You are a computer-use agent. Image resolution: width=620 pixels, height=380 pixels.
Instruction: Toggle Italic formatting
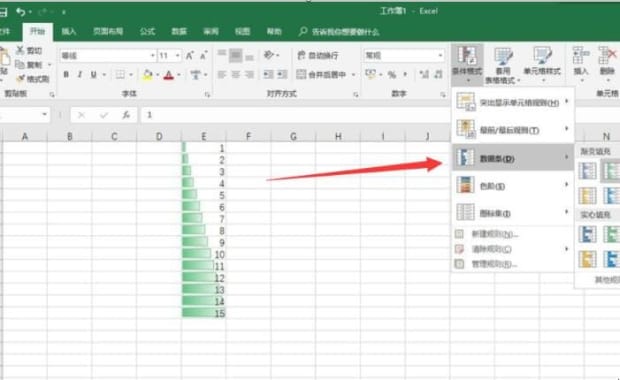[x=80, y=74]
